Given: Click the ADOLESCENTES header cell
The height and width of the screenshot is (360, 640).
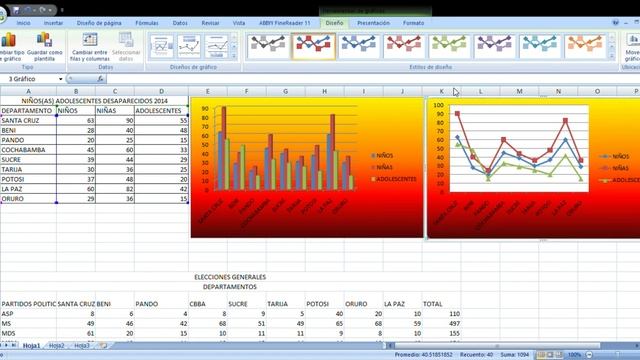Looking at the screenshot, I should click(x=161, y=111).
